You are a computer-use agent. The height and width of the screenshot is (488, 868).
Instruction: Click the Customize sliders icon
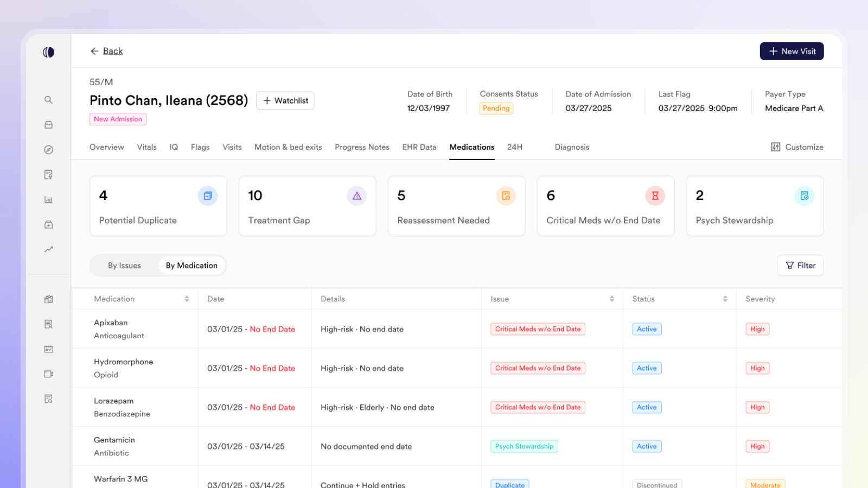[776, 147]
